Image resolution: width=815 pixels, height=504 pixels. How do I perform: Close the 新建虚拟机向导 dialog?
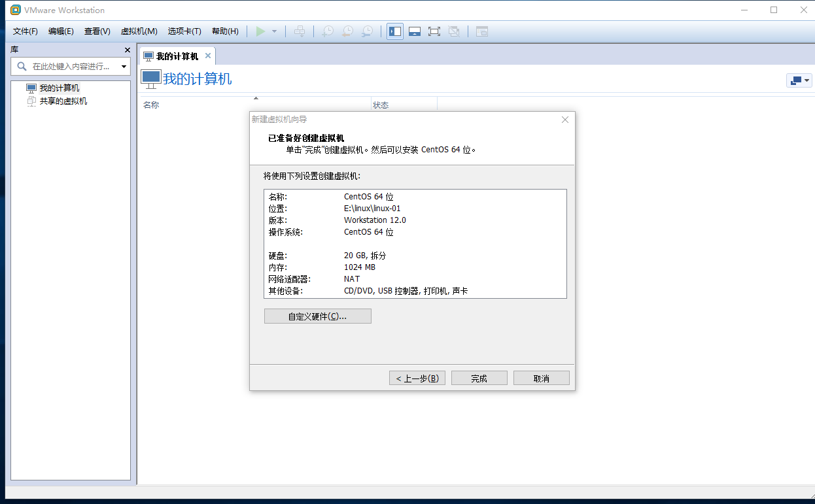tap(565, 120)
